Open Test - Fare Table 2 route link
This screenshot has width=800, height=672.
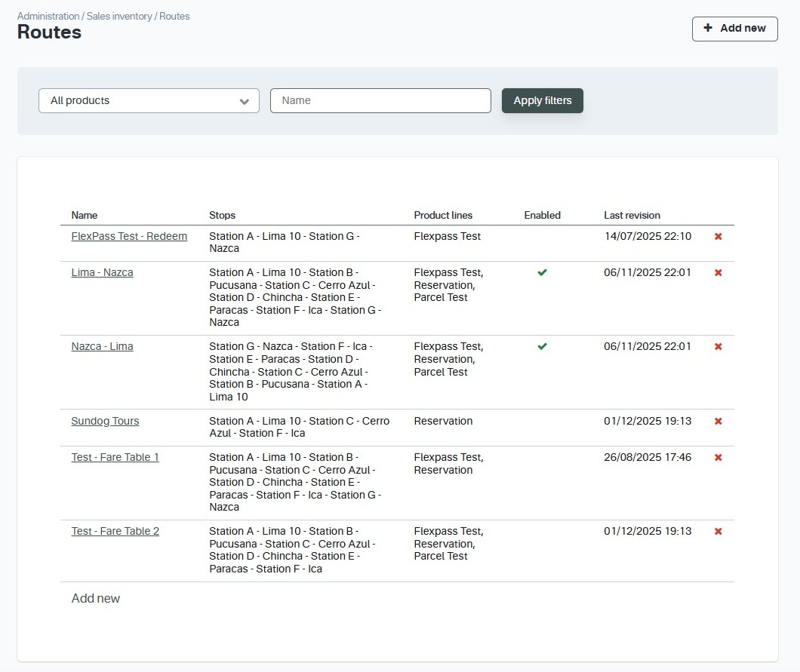115,531
